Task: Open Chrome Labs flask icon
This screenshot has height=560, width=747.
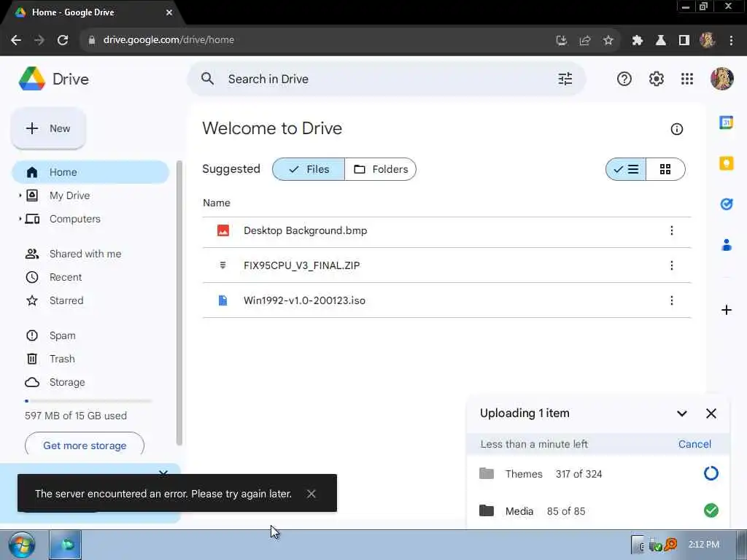Action: 661,41
